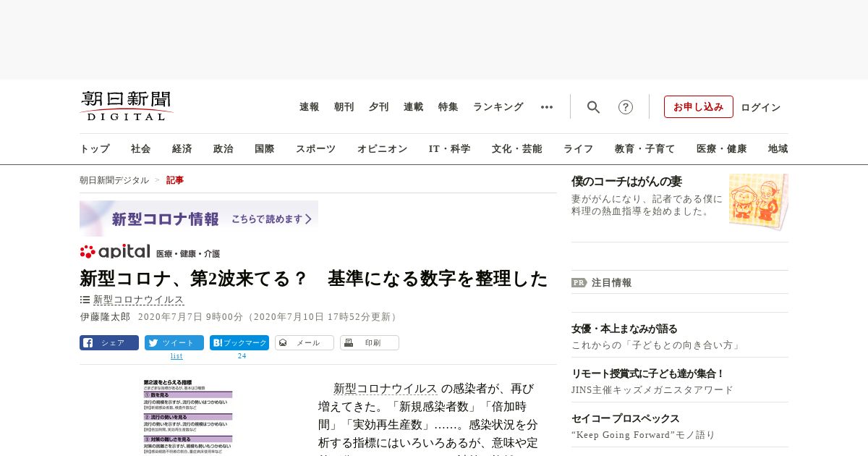The image size is (868, 456).
Task: Click author name 伊藤隆太郎
Action: coord(105,317)
